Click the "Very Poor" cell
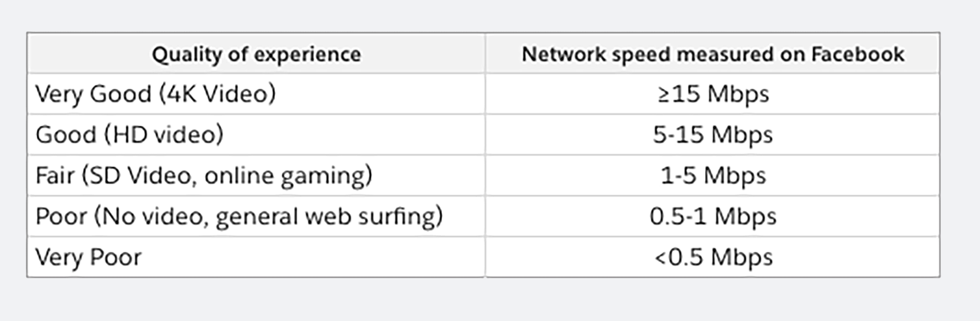This screenshot has width=980, height=321. [88, 257]
